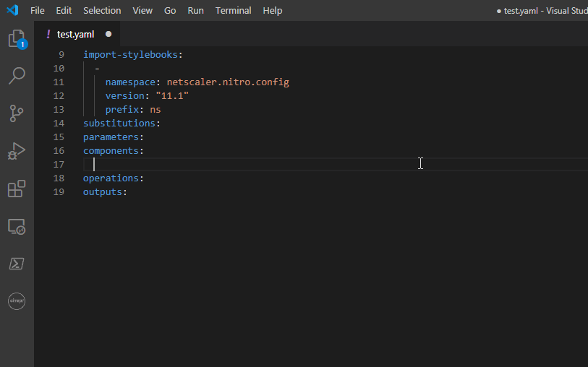Screen dimensions: 588x367
Task: Click the dash list marker on line 10
Action: (97, 69)
